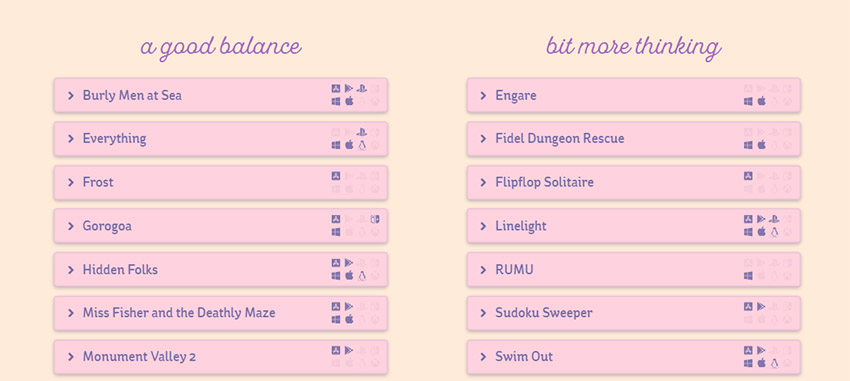Click the Nintendo Switch icon on Gorogoa

(x=375, y=219)
